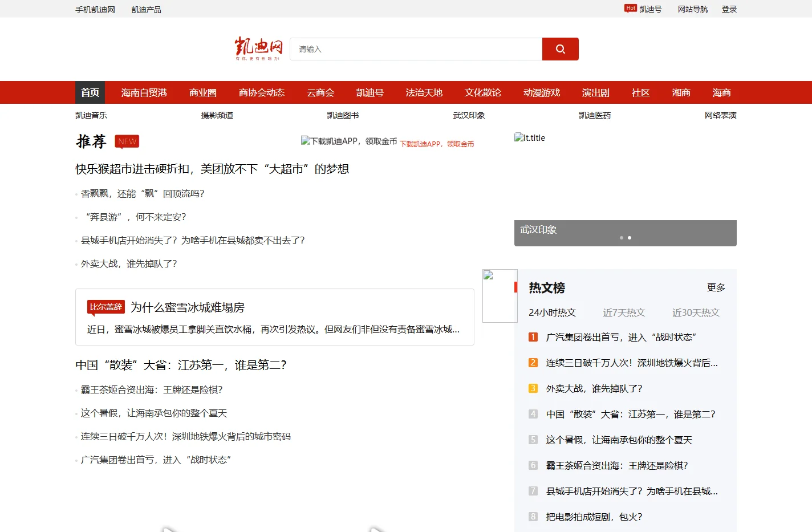Open headline 快乐猴超市进击硬折扣

(x=212, y=169)
